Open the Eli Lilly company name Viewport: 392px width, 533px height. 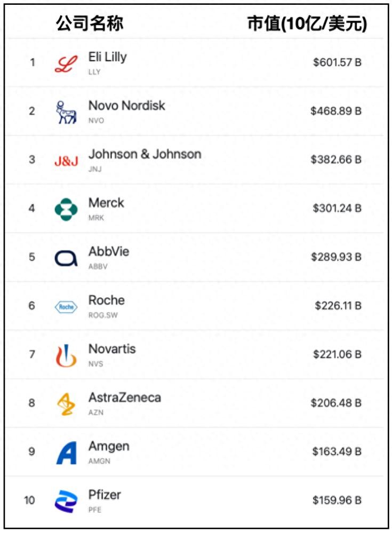coord(107,57)
